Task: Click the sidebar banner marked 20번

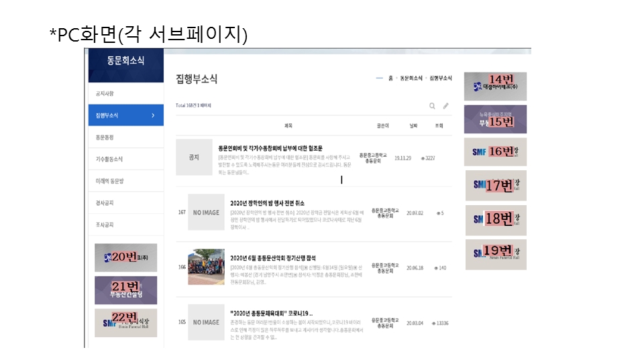Action: click(125, 257)
